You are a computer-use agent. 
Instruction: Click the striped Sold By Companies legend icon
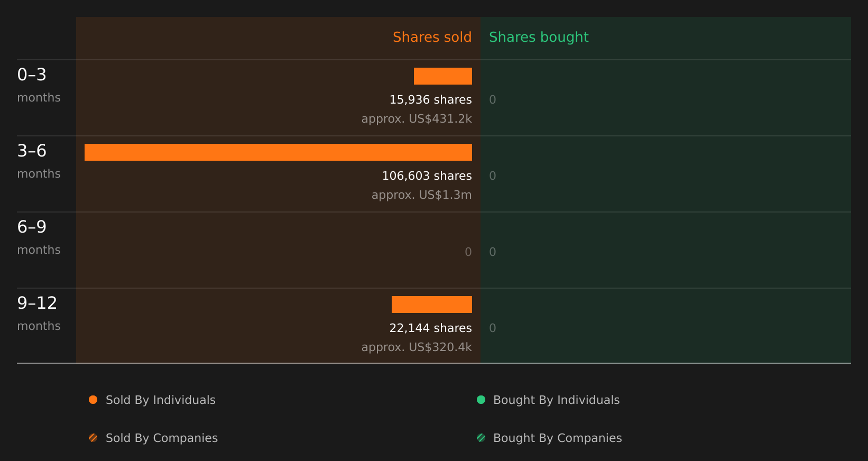pos(93,438)
